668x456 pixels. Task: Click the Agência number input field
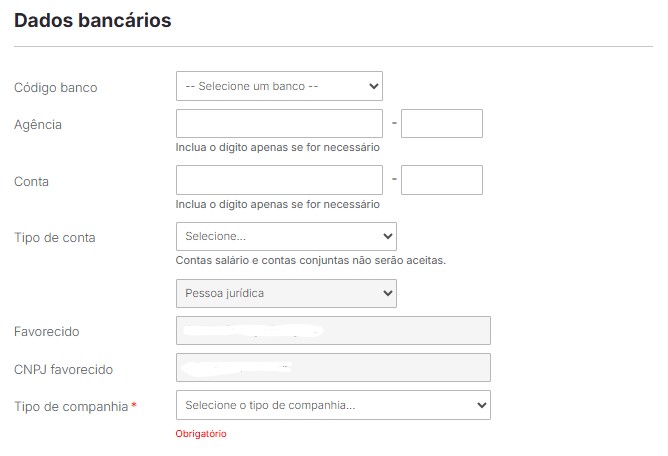click(x=279, y=124)
